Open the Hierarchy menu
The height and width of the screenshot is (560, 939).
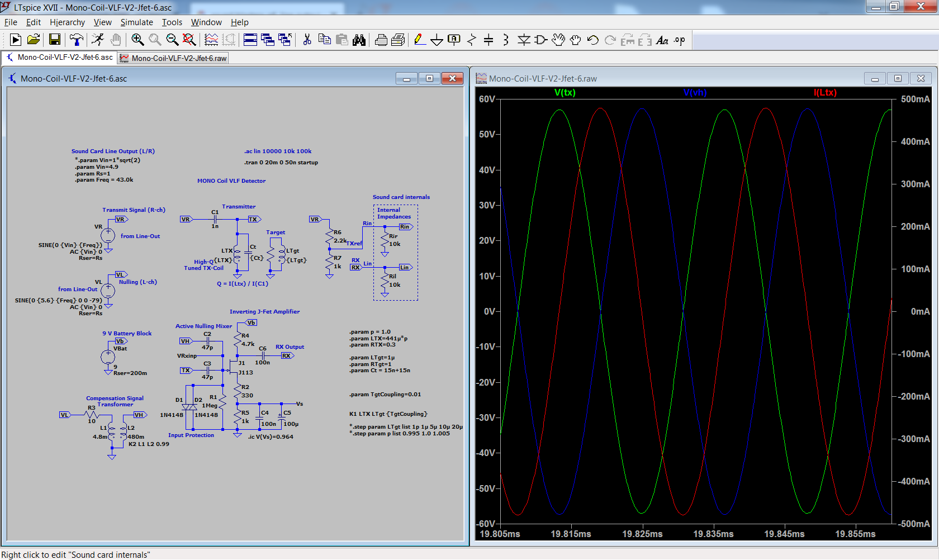pos(67,22)
